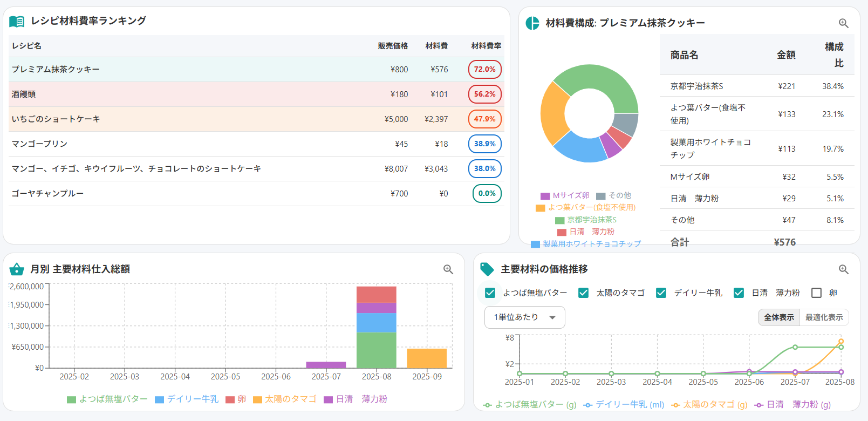The image size is (868, 421).
Task: Click the 材料費率 column header
Action: (486, 46)
